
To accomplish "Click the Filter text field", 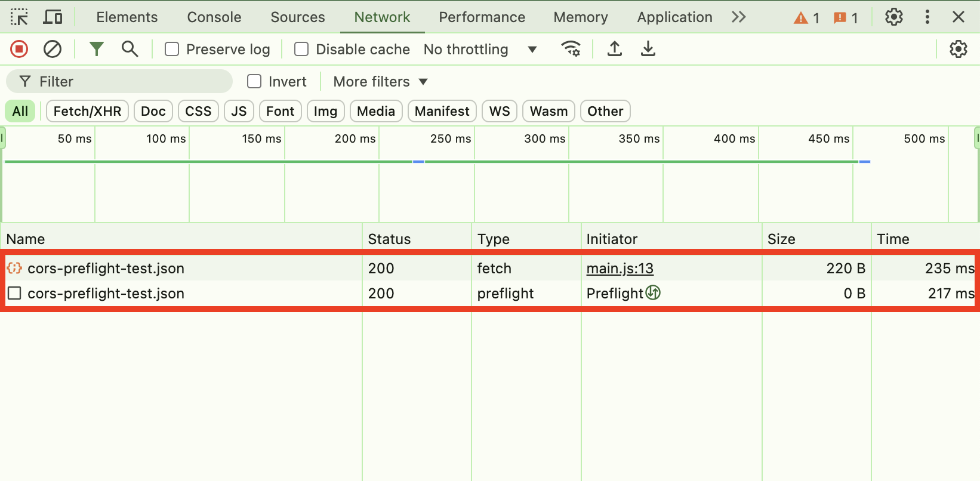I will click(131, 81).
